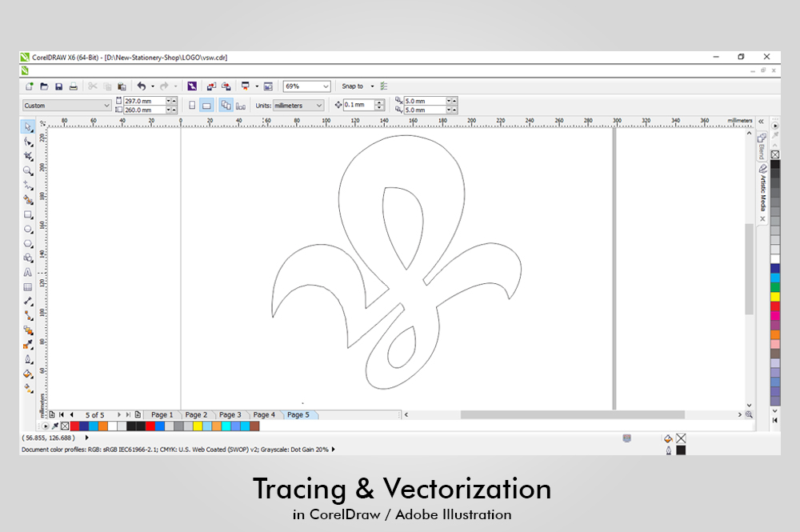800x532 pixels.
Task: Activate the Text tool
Action: pos(28,272)
